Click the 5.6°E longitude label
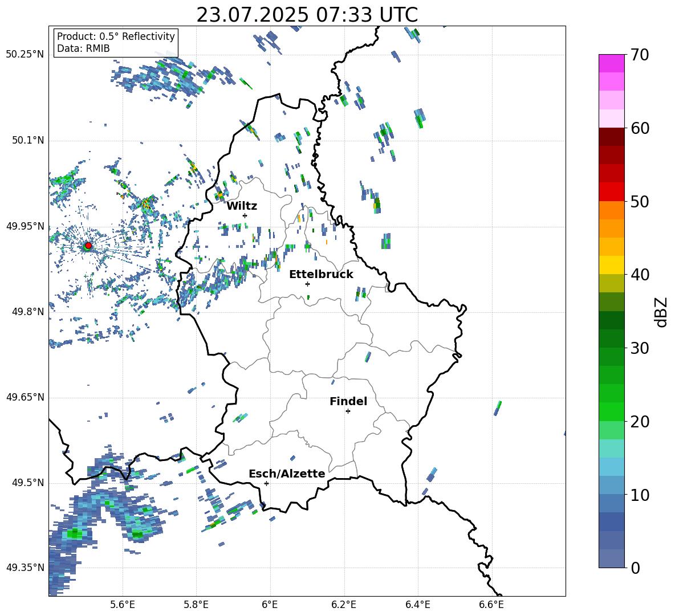 pyautogui.click(x=123, y=605)
